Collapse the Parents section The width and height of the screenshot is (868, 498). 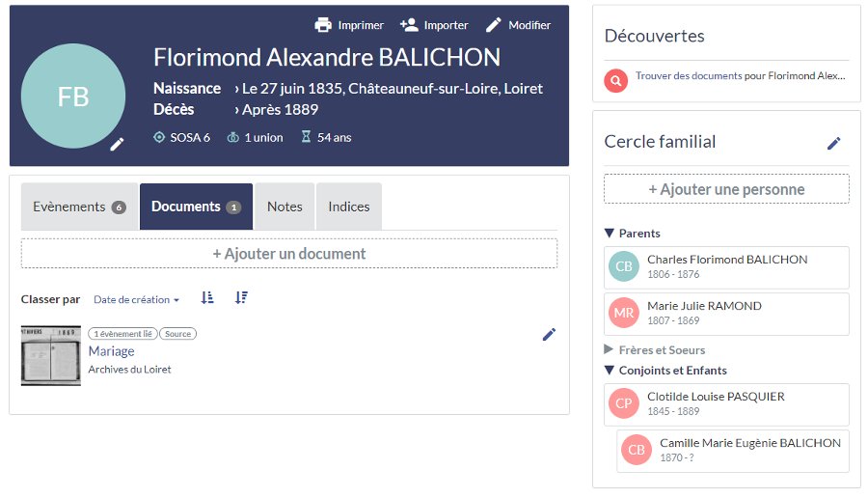point(610,234)
